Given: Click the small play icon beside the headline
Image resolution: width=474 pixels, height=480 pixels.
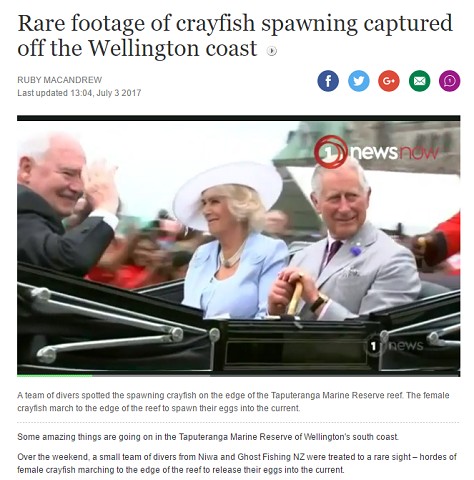Looking at the screenshot, I should tap(272, 51).
